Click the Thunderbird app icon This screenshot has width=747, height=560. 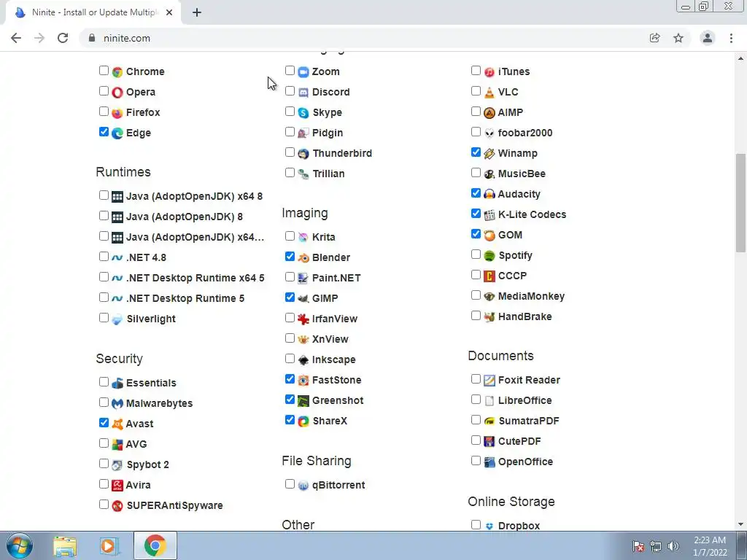303,154
